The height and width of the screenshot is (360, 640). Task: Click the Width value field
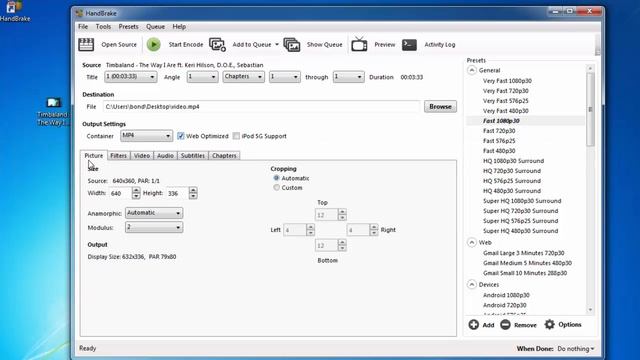click(120, 193)
